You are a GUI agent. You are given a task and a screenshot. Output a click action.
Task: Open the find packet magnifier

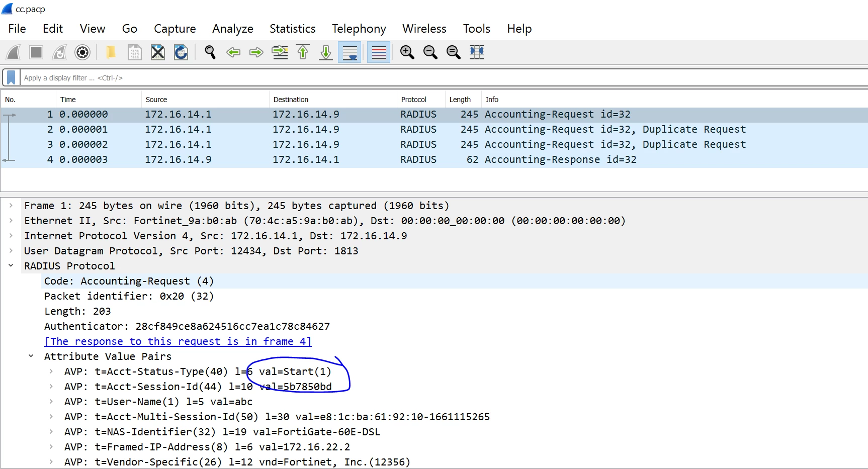tap(210, 52)
